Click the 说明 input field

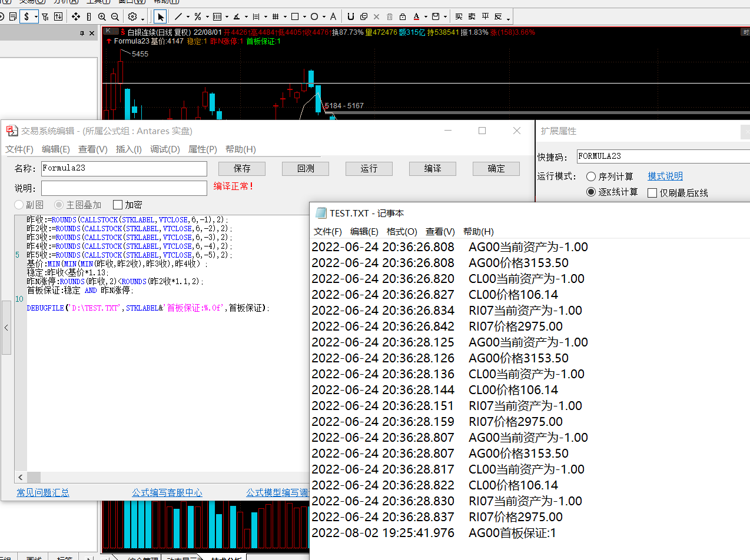[x=124, y=188]
